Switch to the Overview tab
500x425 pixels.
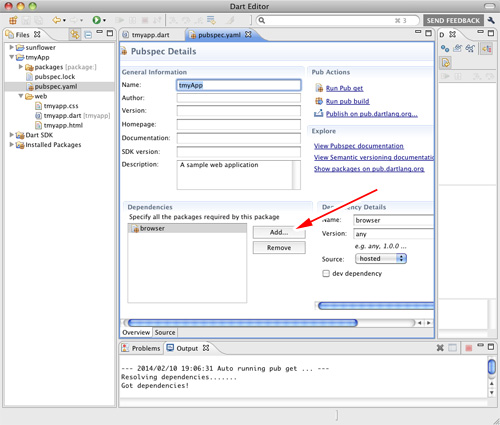tap(136, 332)
